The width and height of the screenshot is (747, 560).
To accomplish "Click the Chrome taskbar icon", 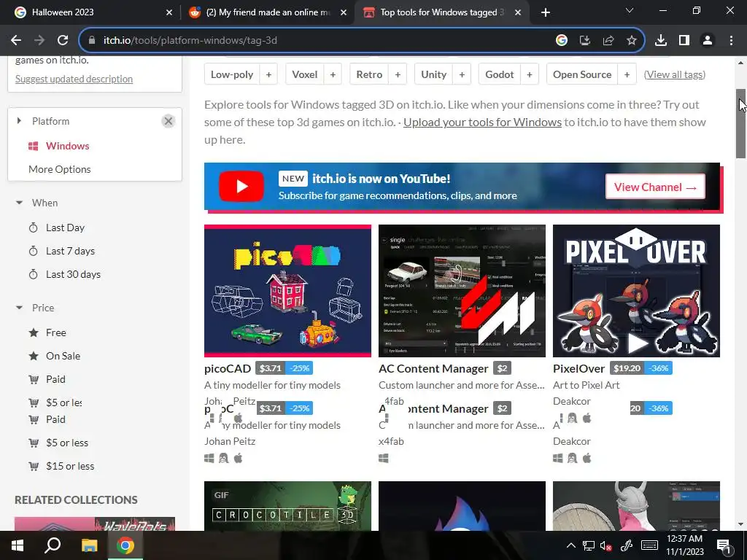I will coord(125,545).
